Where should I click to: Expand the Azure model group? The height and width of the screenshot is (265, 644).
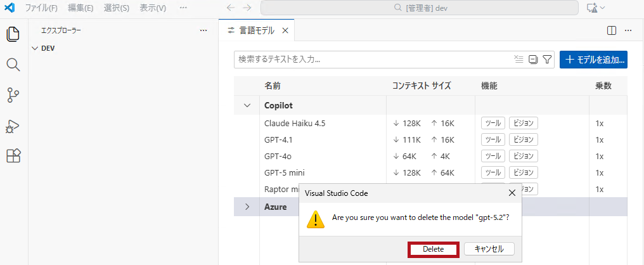tap(247, 207)
